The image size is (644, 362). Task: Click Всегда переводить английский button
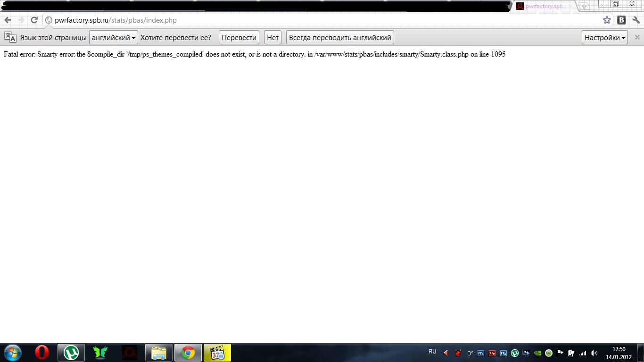tap(340, 38)
